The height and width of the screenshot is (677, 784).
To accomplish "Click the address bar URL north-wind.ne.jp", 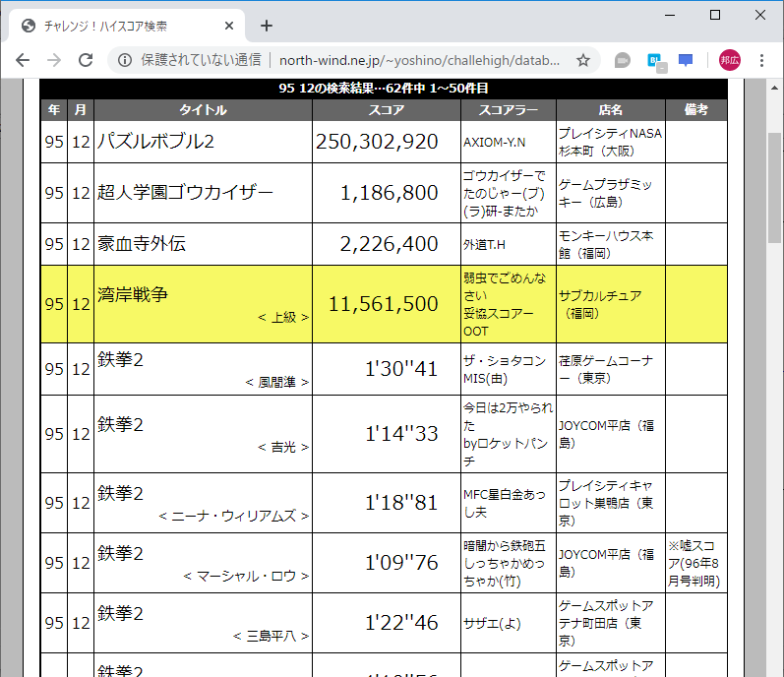I will click(419, 60).
